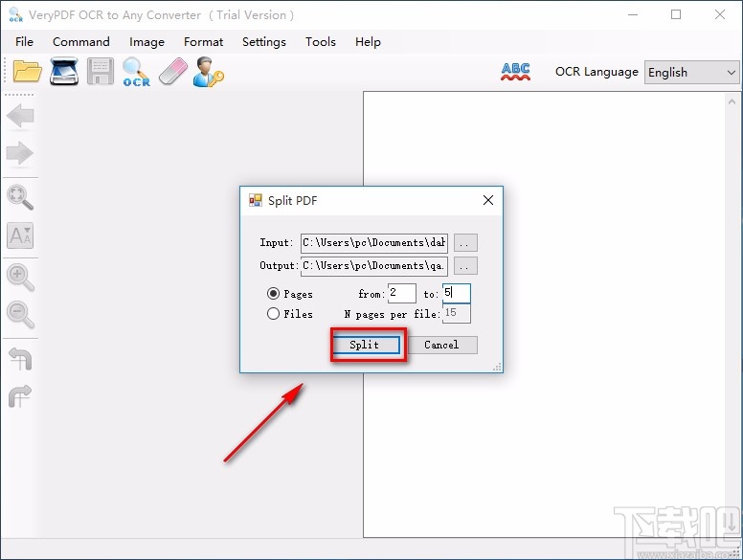Click the text pane scroll up arrow
The image size is (743, 560).
(x=732, y=101)
